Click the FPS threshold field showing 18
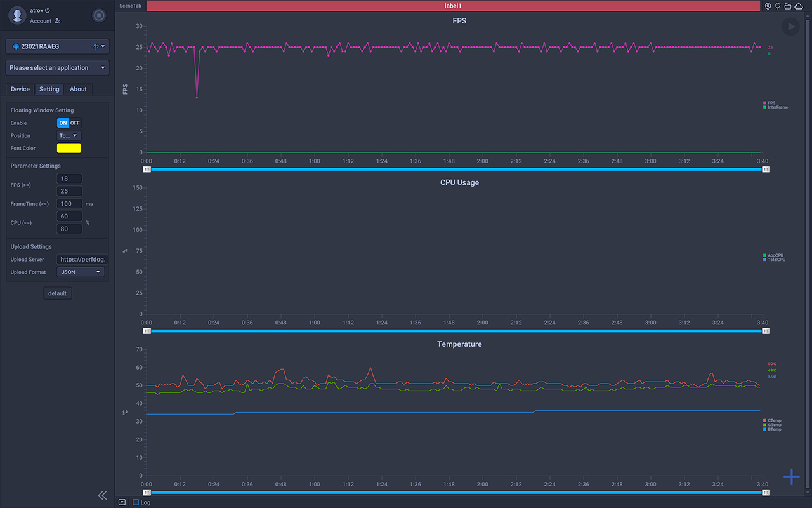This screenshot has width=812, height=508. (x=70, y=178)
